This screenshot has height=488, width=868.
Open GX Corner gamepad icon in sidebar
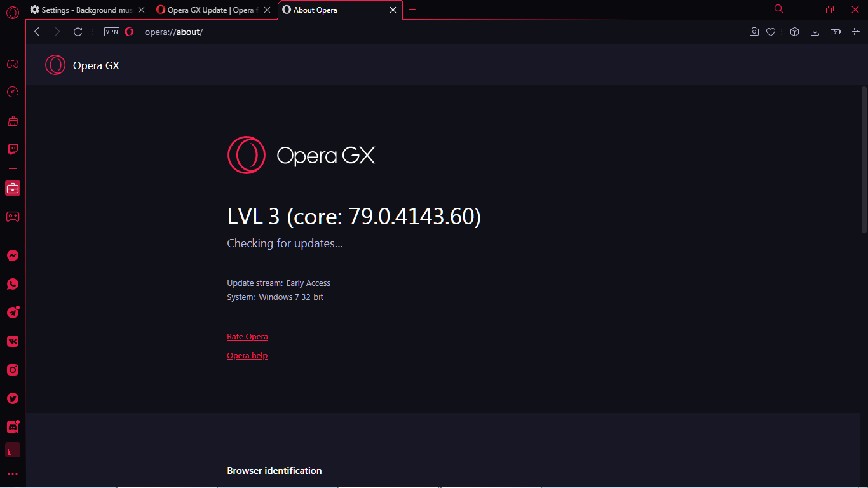pos(13,64)
